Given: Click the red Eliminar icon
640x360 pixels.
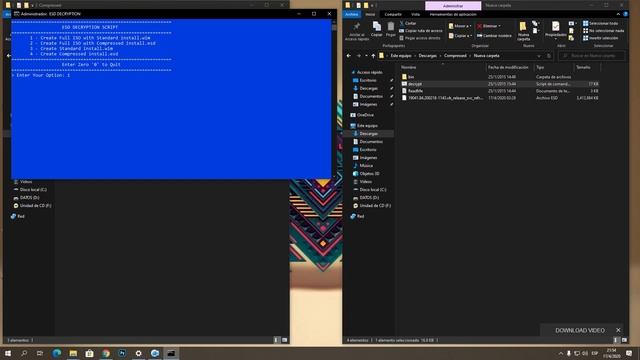Looking at the screenshot, I should tap(479, 26).
